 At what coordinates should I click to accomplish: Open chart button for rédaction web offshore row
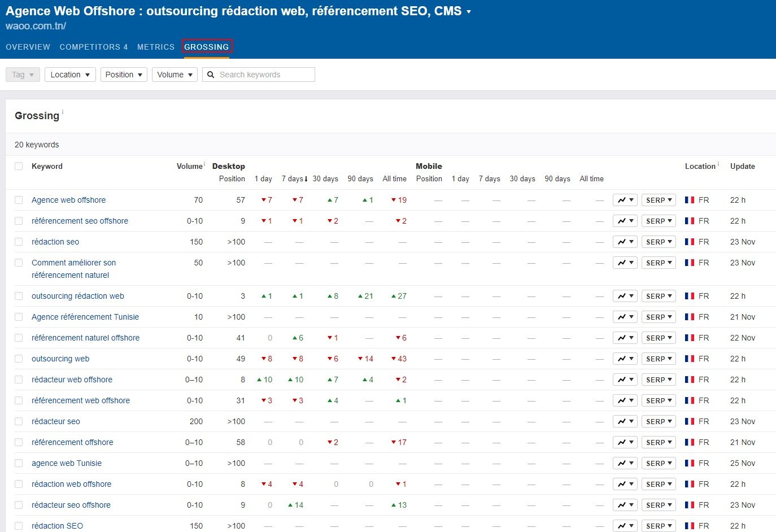[625, 484]
